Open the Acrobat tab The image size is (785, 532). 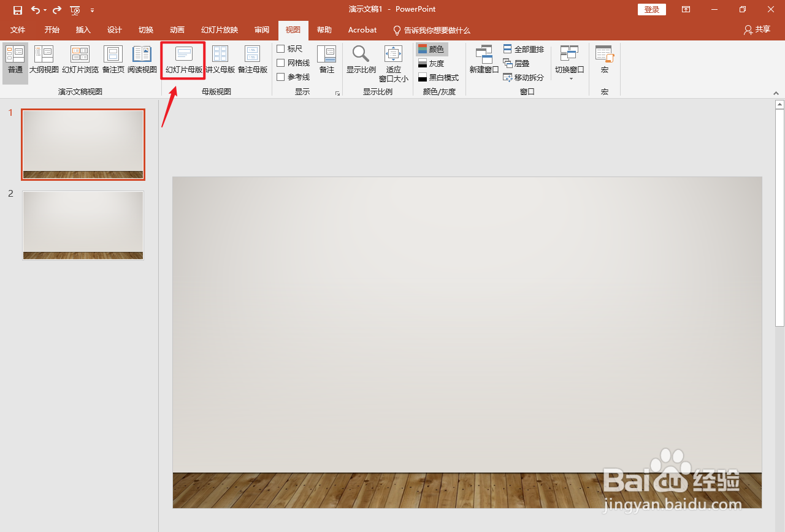click(x=362, y=30)
